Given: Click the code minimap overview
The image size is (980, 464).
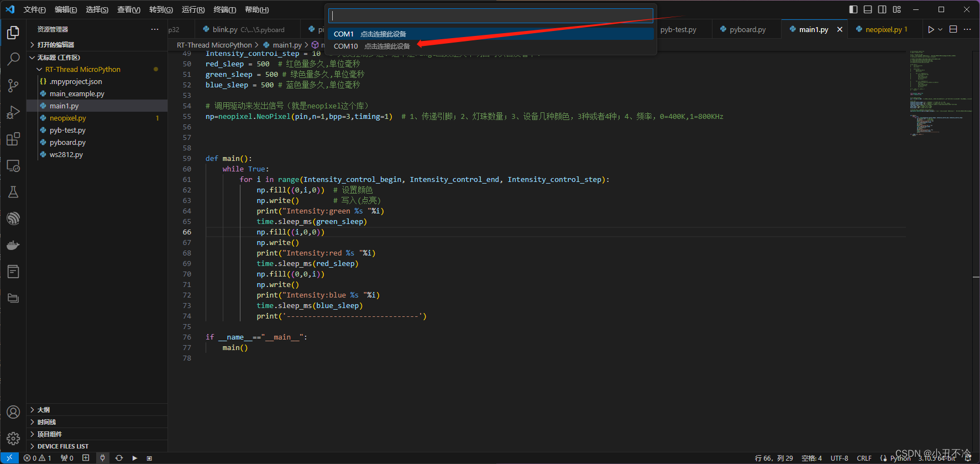Looking at the screenshot, I should pos(940,93).
